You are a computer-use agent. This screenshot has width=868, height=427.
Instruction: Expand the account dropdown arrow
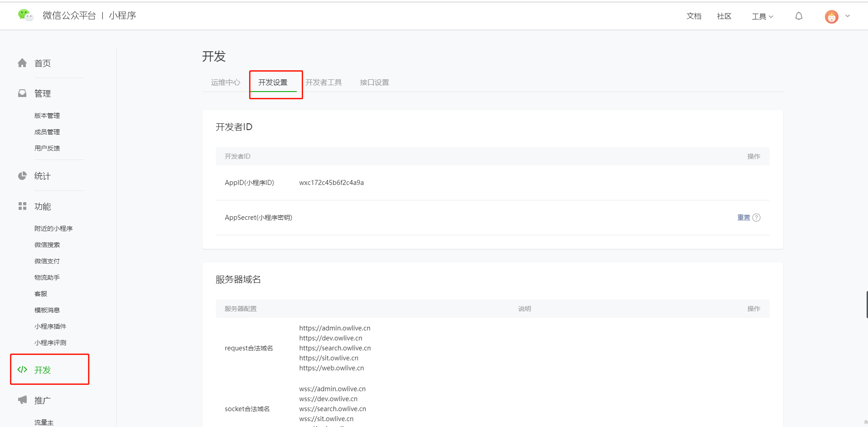848,16
